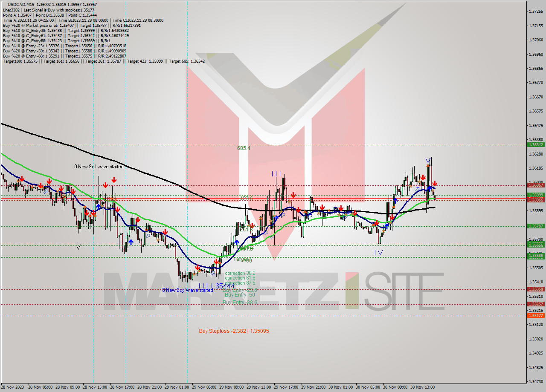The width and height of the screenshot is (546, 392).
Task: Click the 'Buy Entry -50' label
Action: 240,295
